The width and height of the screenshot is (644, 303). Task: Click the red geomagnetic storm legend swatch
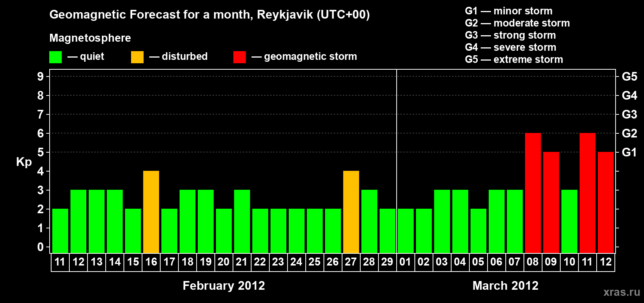[239, 57]
